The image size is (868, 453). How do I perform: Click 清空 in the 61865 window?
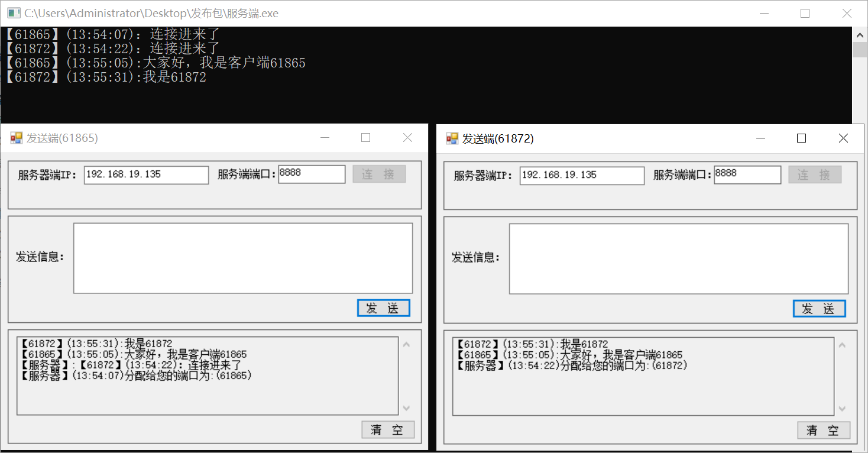[388, 430]
